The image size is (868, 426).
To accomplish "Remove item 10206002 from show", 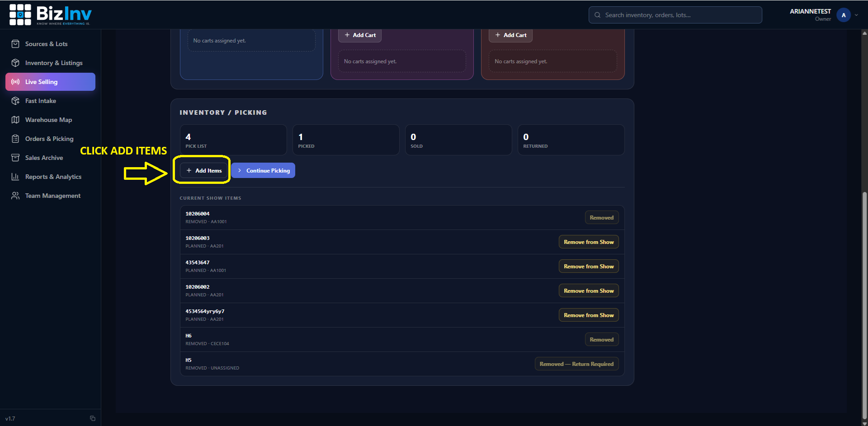I will coord(589,290).
